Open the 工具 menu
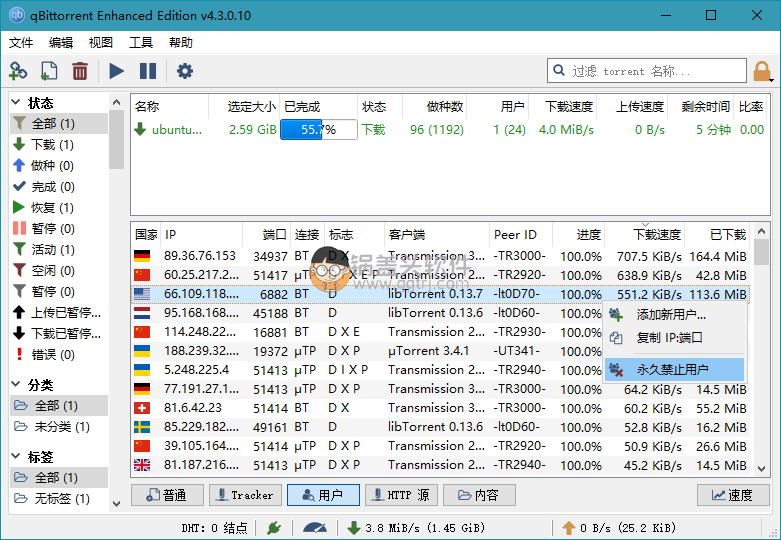The width and height of the screenshot is (781, 540). tap(140, 42)
